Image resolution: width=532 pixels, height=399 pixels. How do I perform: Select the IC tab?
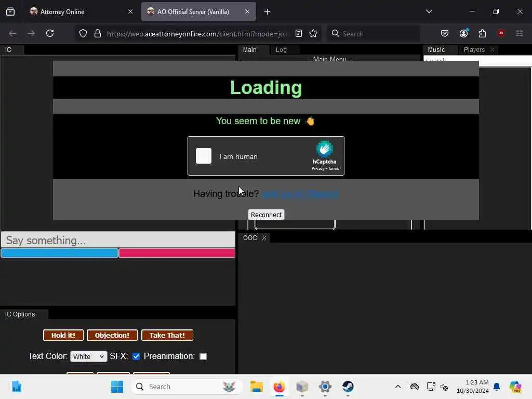click(x=8, y=50)
